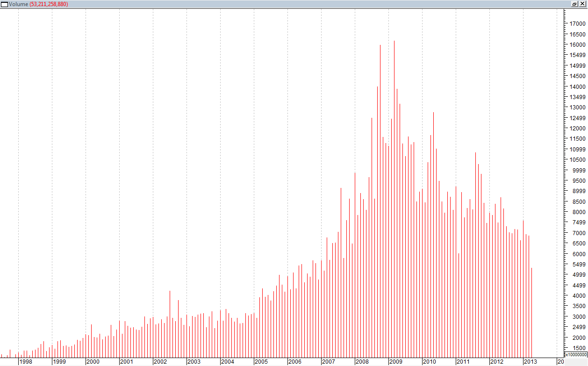
Task: Click the 6000 value on price scale
Action: (576, 254)
